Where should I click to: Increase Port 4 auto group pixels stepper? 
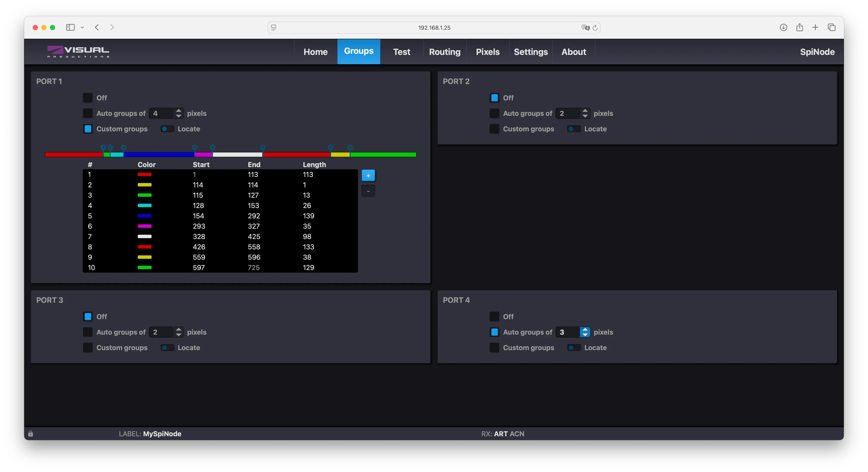585,329
